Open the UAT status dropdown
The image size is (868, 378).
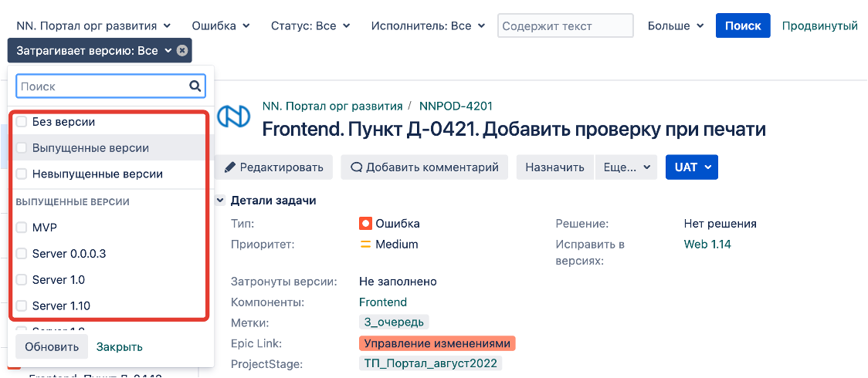coord(691,167)
